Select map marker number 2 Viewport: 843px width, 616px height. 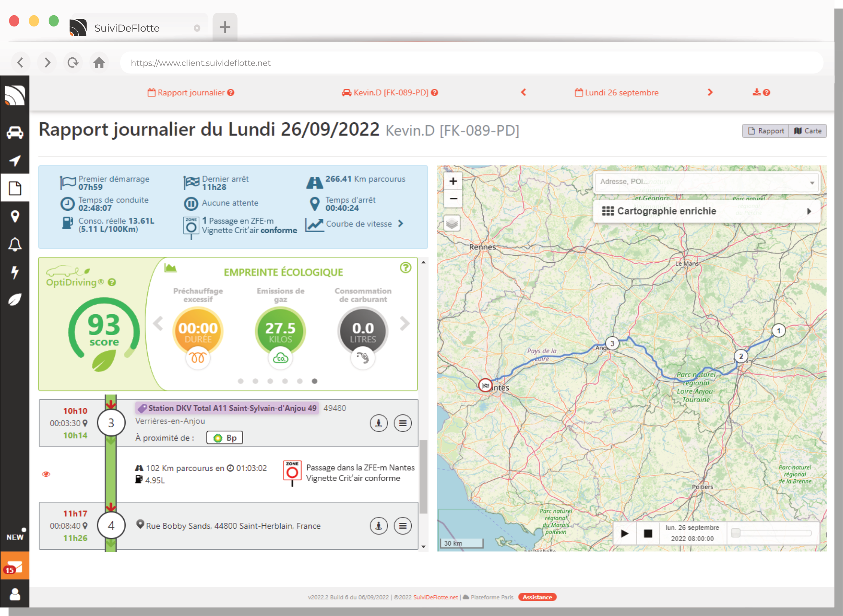(741, 356)
